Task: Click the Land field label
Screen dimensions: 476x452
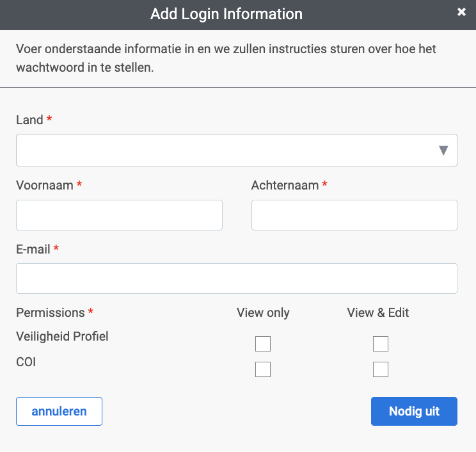Action: (29, 120)
